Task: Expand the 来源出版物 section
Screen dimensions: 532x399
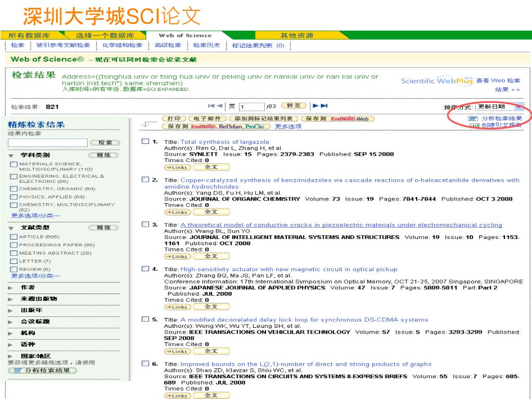Action: click(x=10, y=299)
